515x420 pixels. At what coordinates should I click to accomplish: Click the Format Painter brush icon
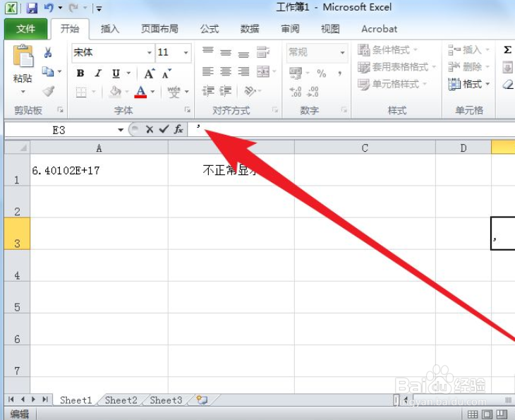click(48, 90)
